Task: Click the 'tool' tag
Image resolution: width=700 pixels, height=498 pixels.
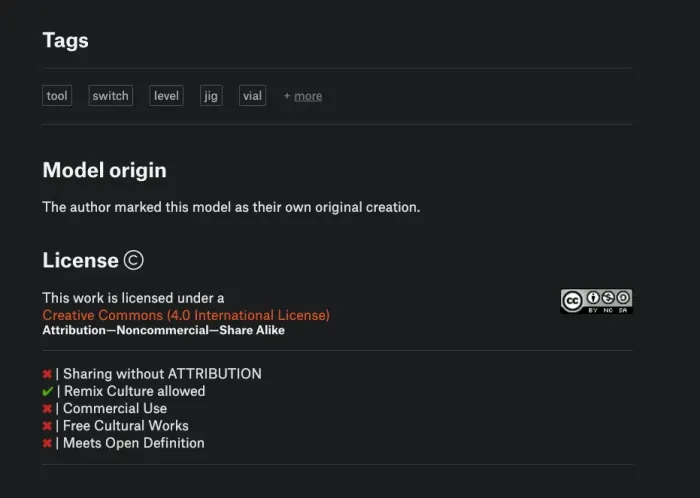Action: pos(57,95)
